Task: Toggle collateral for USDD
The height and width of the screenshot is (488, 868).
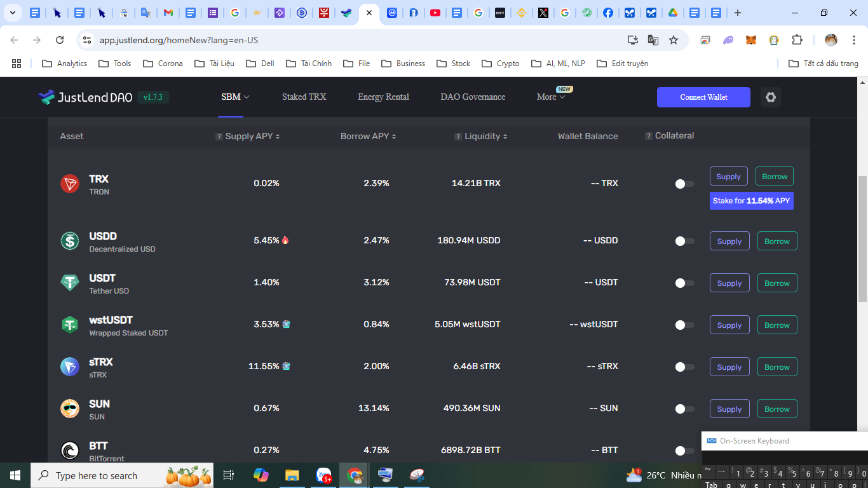Action: point(684,241)
